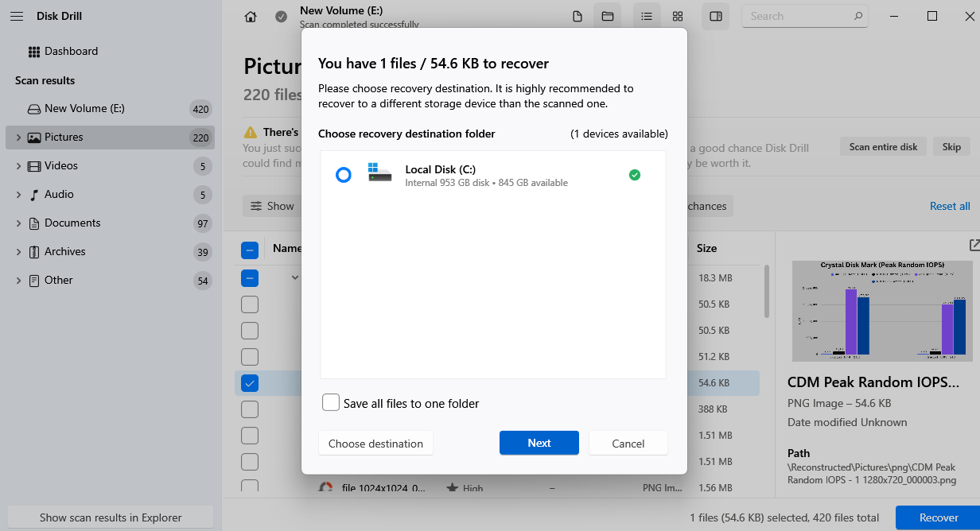Image resolution: width=980 pixels, height=531 pixels.
Task: Expand the Videos category
Action: pos(20,165)
